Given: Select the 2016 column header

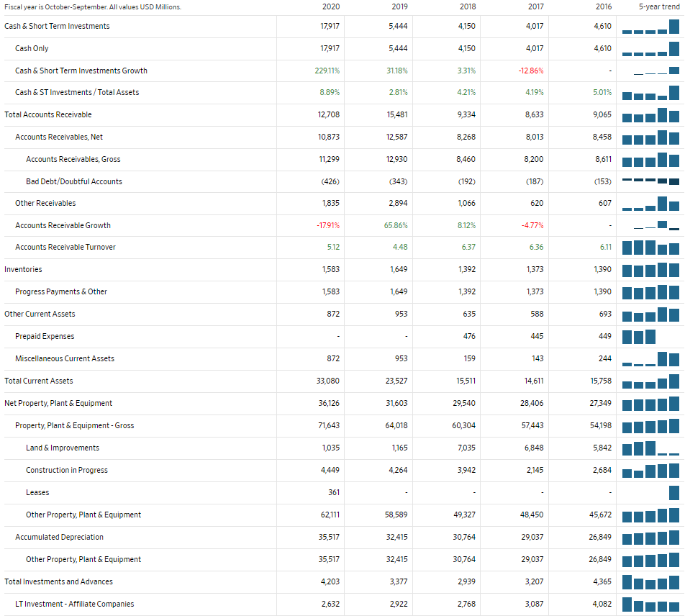Looking at the screenshot, I should click(x=603, y=6).
